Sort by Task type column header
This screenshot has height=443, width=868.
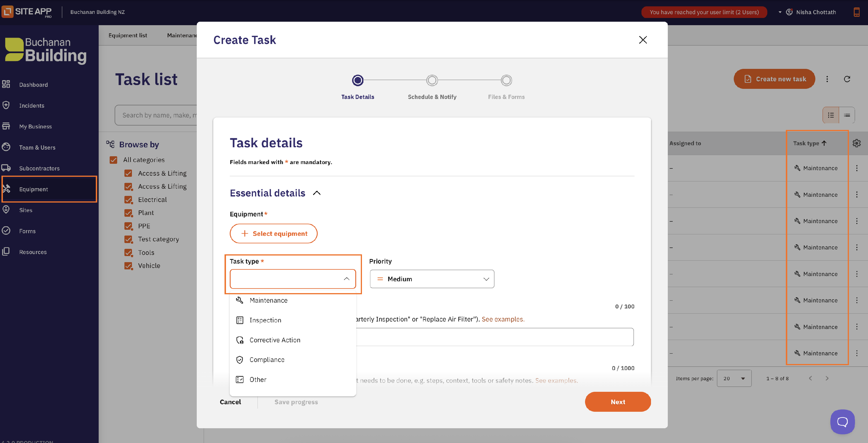809,143
